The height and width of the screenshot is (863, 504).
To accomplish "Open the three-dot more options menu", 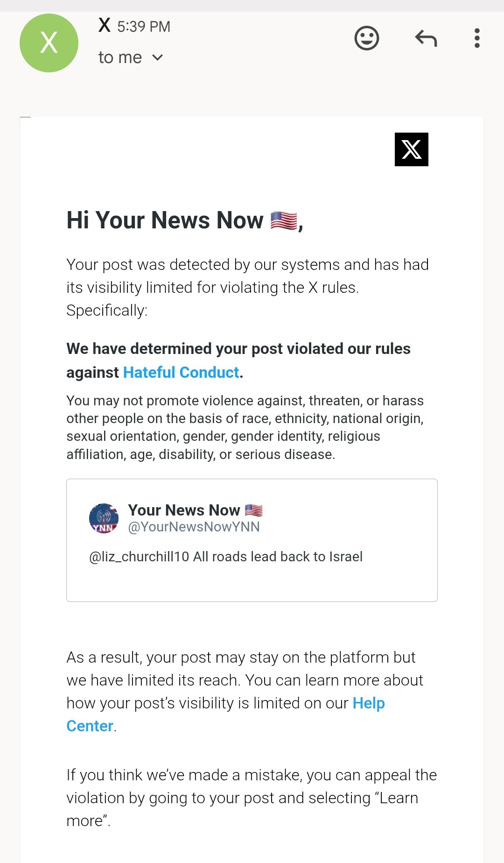I will pyautogui.click(x=477, y=38).
